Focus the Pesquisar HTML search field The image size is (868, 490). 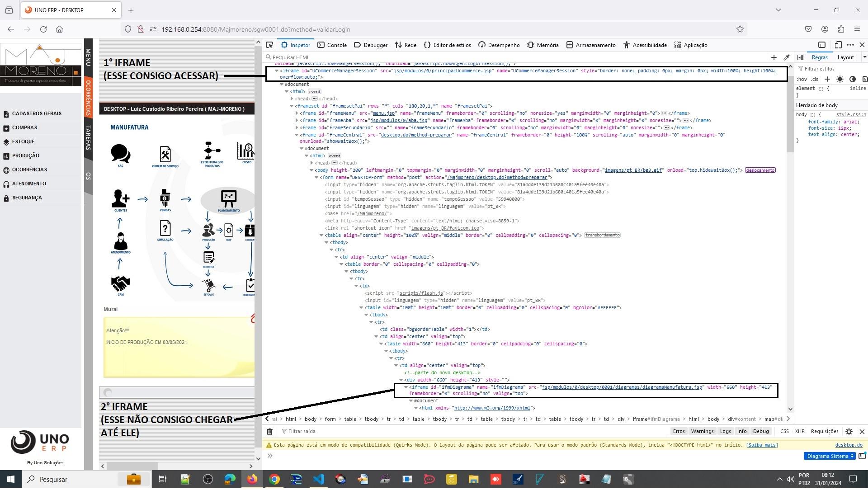515,57
